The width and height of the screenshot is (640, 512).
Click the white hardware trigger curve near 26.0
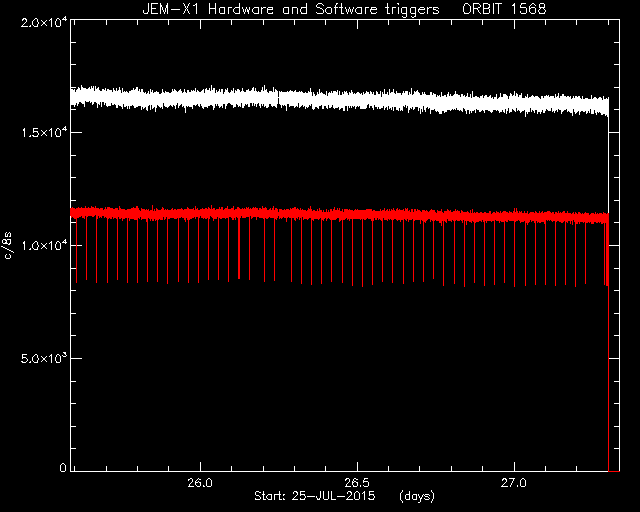point(200,98)
